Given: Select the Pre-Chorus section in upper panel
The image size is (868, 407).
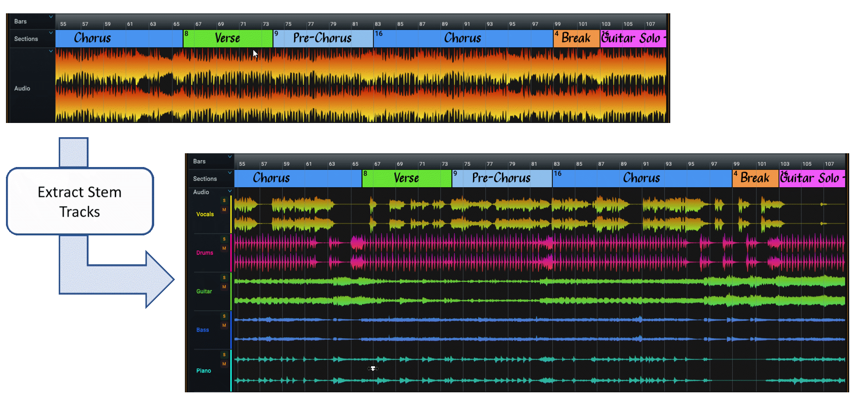Looking at the screenshot, I should point(323,39).
